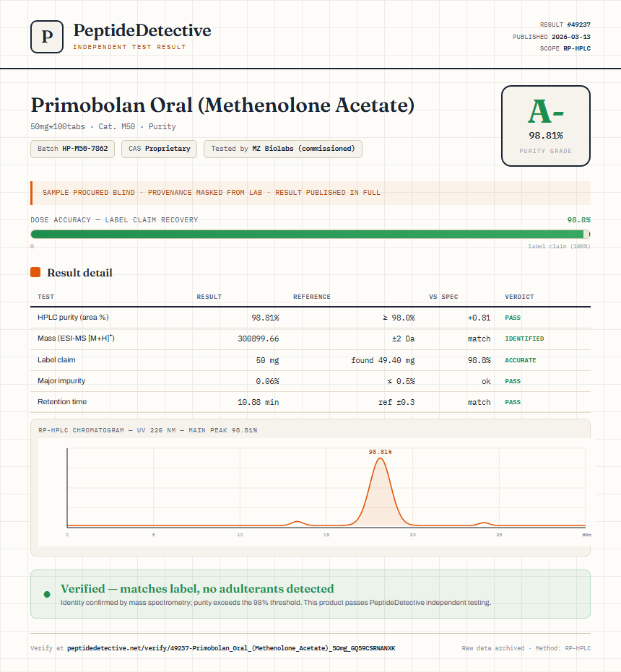The image size is (621, 672).
Task: Click the Verified matches label heading
Action: (197, 588)
